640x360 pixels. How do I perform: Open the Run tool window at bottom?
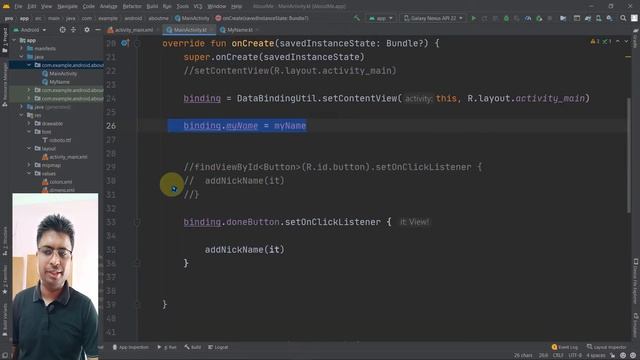click(x=167, y=347)
